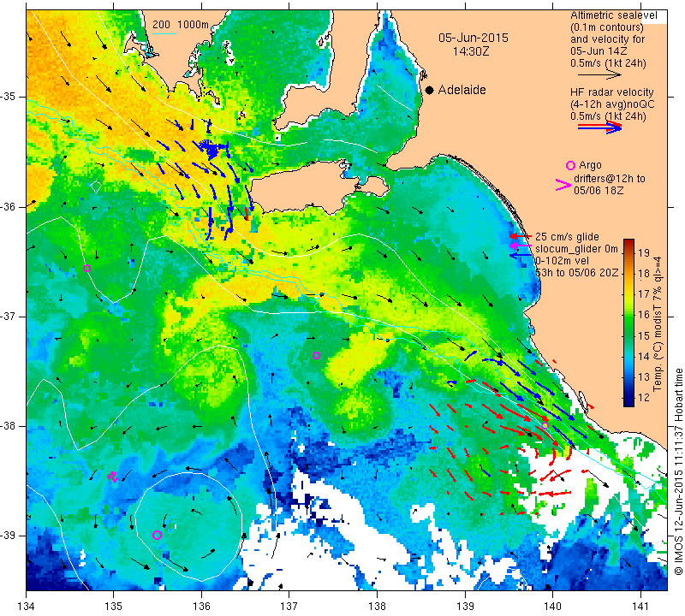Click rotated 'Temp. (°C) modisT' colorbar title
The width and height of the screenshot is (685, 616).
(x=658, y=345)
